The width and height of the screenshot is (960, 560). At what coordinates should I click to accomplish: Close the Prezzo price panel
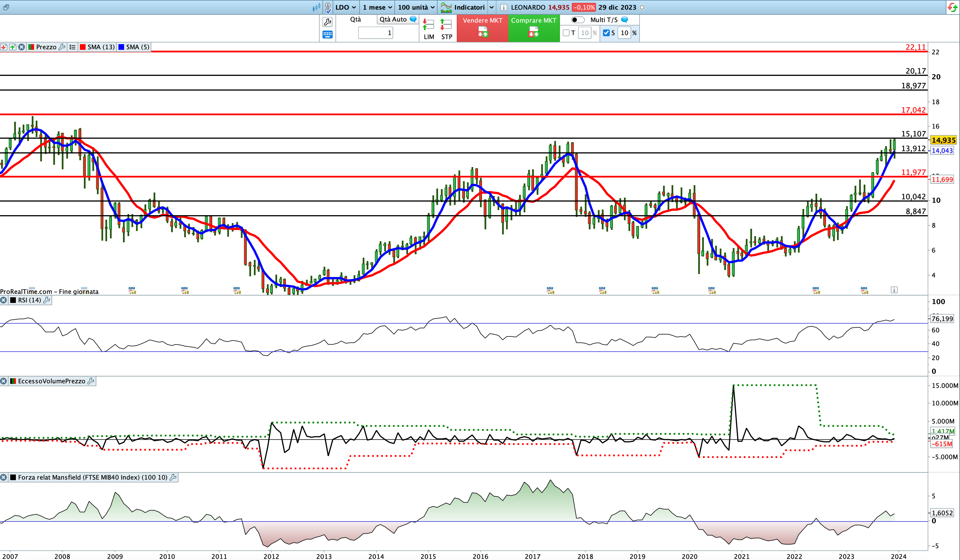tap(22, 47)
